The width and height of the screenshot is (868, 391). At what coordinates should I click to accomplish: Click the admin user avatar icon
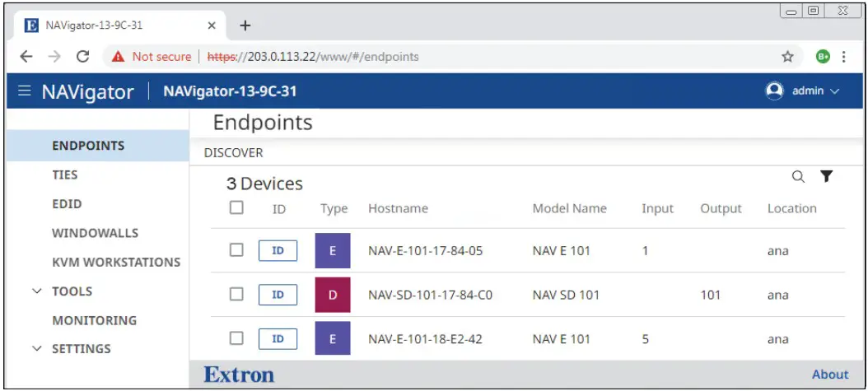coord(774,91)
